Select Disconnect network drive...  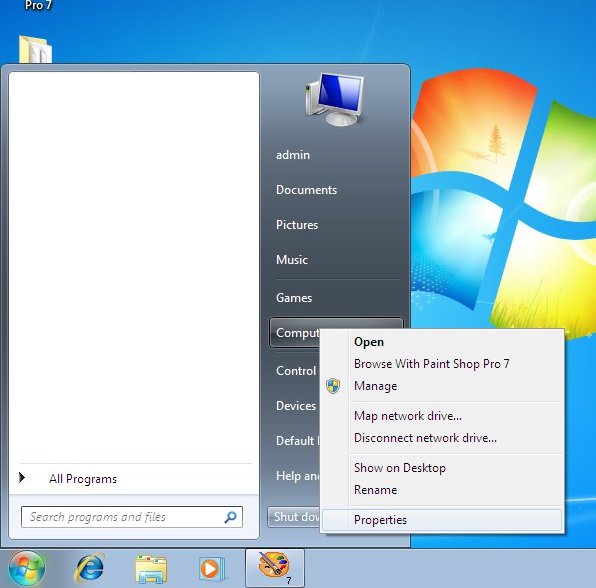(442, 438)
